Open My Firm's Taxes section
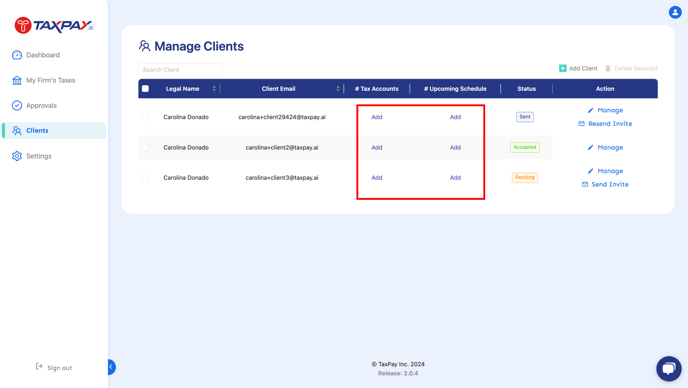 [50, 80]
